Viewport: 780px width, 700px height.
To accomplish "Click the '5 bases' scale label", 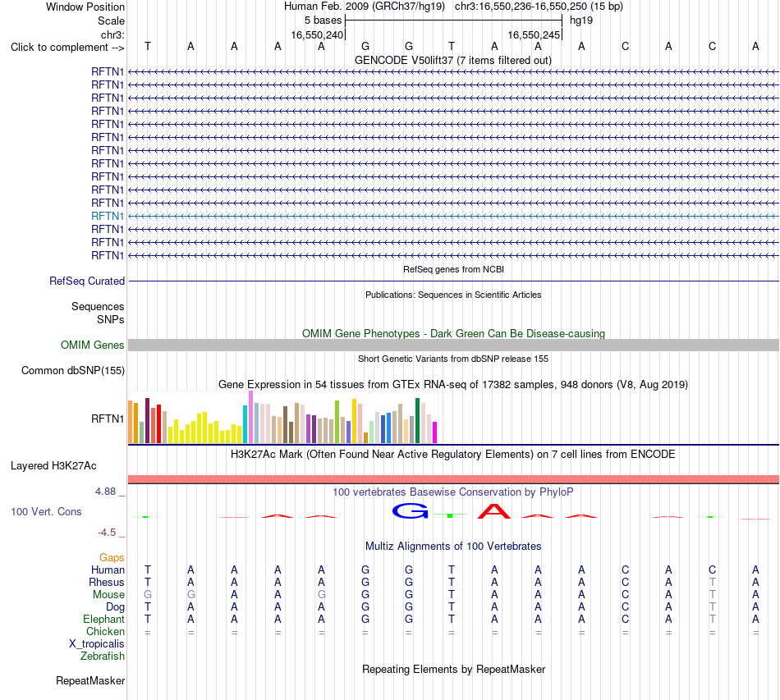I will (323, 21).
